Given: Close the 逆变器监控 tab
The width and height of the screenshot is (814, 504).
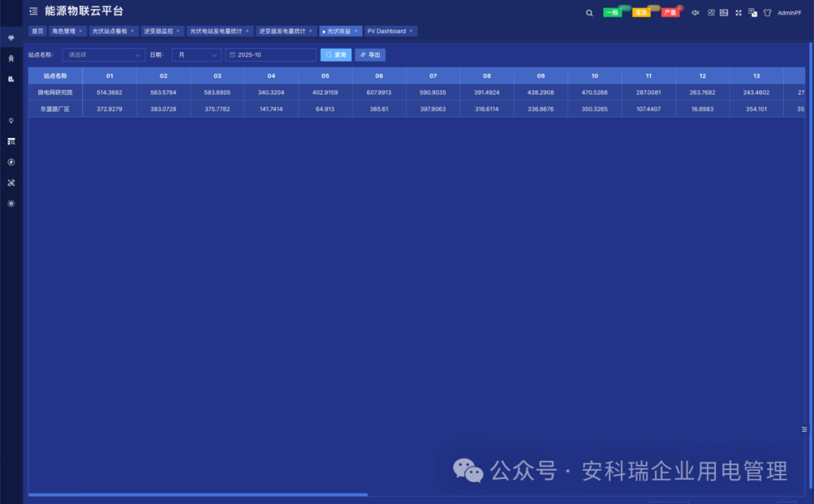Looking at the screenshot, I should [178, 31].
